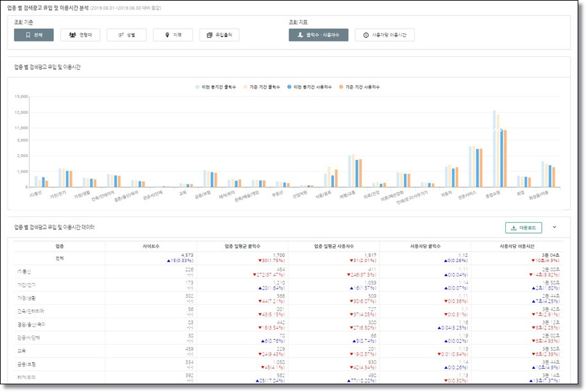Select the 전체 row label in table
The image size is (586, 392).
point(60,258)
